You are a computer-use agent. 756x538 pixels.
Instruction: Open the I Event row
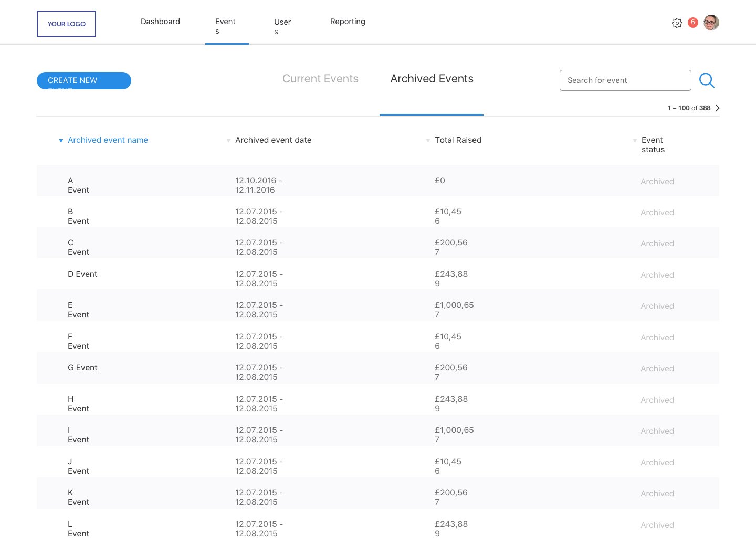pyautogui.click(x=378, y=431)
